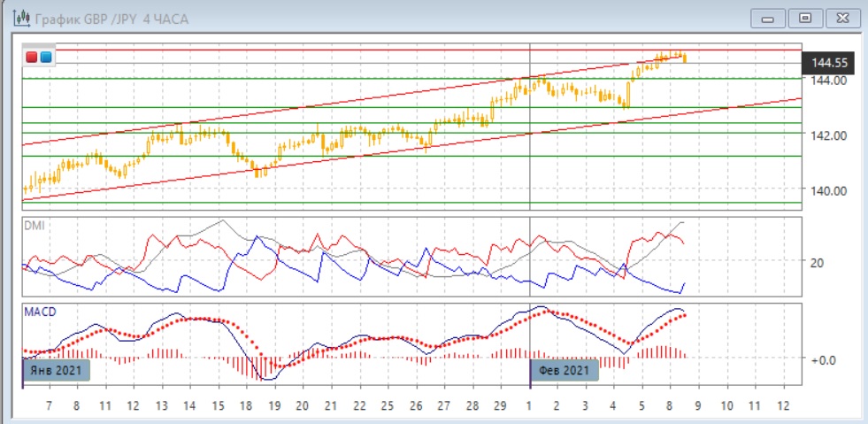
Task: Maximize the GBP/JPY chart window
Action: (x=805, y=18)
